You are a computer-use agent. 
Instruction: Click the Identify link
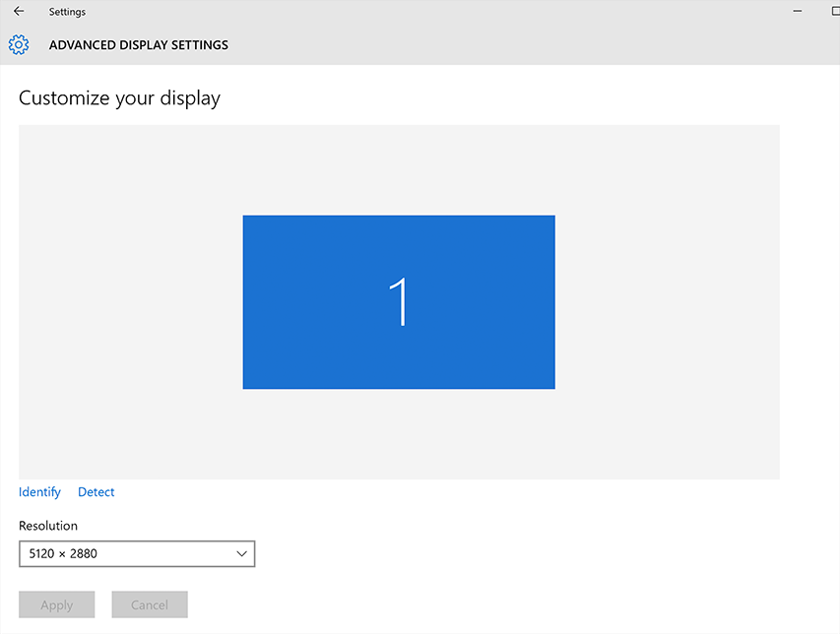tap(39, 492)
